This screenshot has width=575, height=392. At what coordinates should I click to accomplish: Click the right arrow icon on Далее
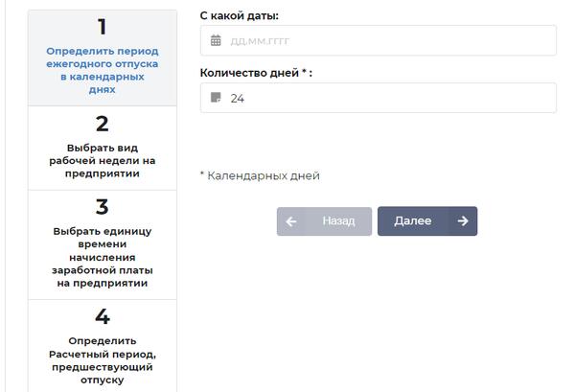coord(463,221)
